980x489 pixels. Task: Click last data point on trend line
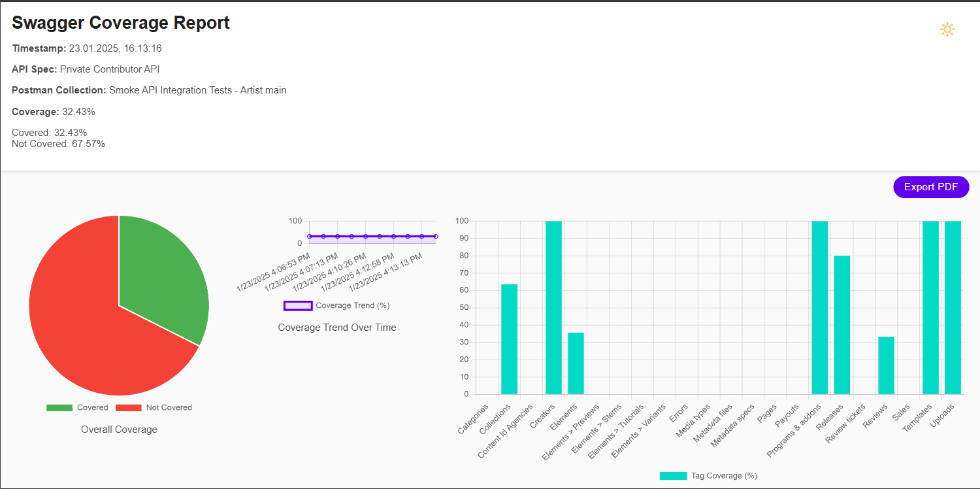pyautogui.click(x=435, y=236)
